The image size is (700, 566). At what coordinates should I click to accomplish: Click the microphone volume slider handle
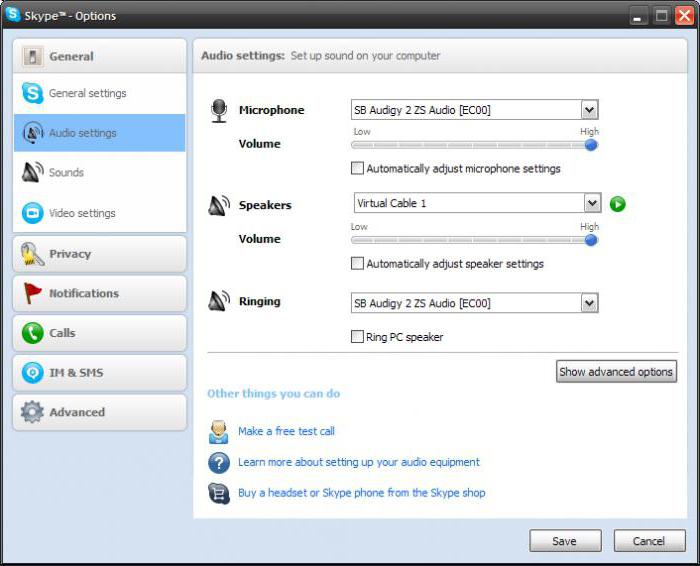(x=591, y=145)
